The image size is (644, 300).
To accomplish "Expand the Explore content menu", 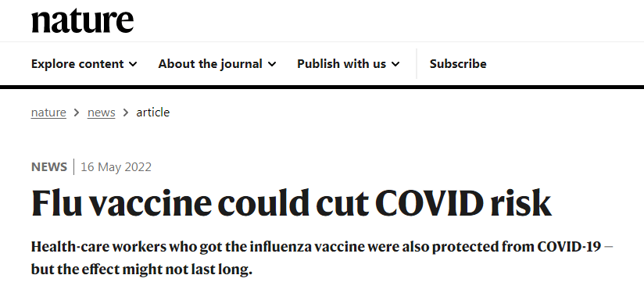I will pos(84,64).
